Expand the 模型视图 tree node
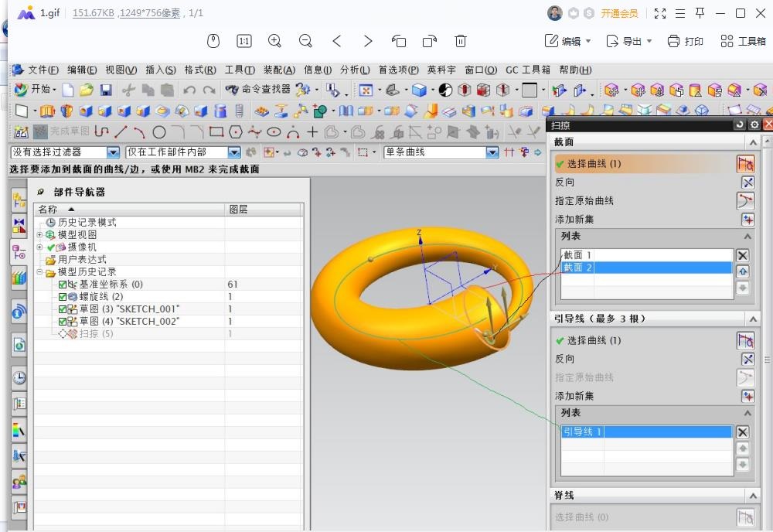Viewport: 773px width, 532px height. pyautogui.click(x=40, y=235)
